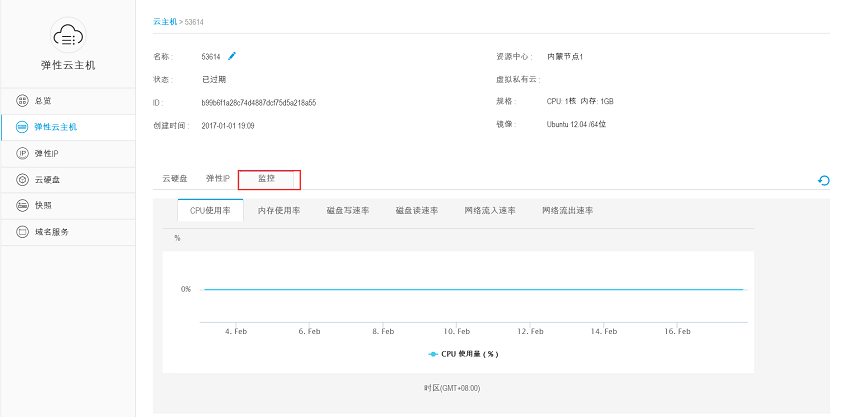The height and width of the screenshot is (417, 850).
Task: Toggle the CPU 使用量 legend entry
Action: [463, 354]
